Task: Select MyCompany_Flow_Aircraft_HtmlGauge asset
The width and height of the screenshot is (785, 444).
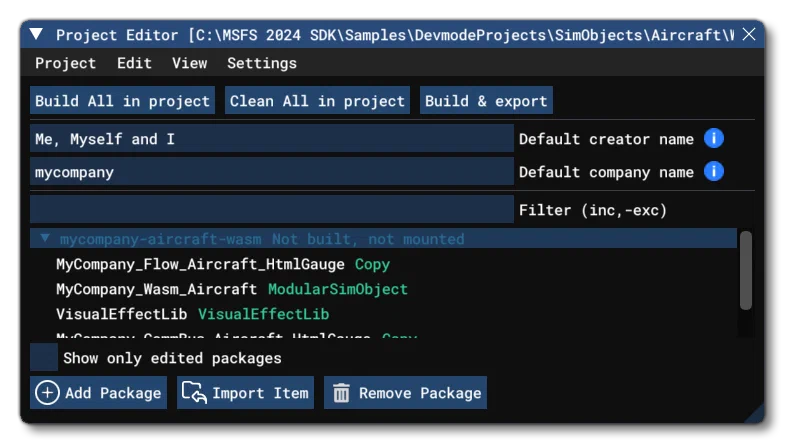Action: [223, 264]
